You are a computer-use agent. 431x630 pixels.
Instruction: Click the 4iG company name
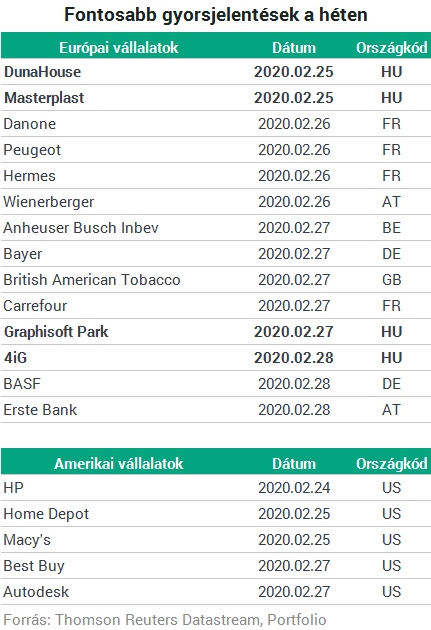click(x=16, y=358)
